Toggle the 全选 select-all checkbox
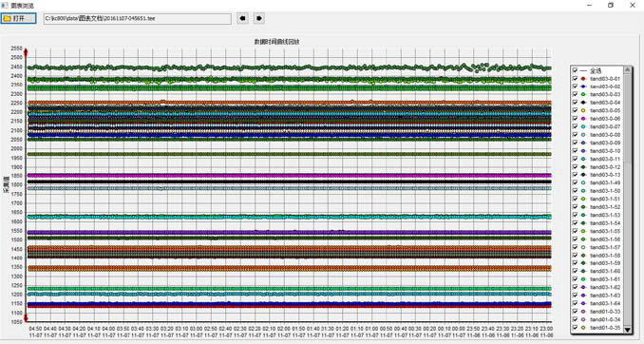Image resolution: width=644 pixels, height=344 pixels. [x=575, y=70]
